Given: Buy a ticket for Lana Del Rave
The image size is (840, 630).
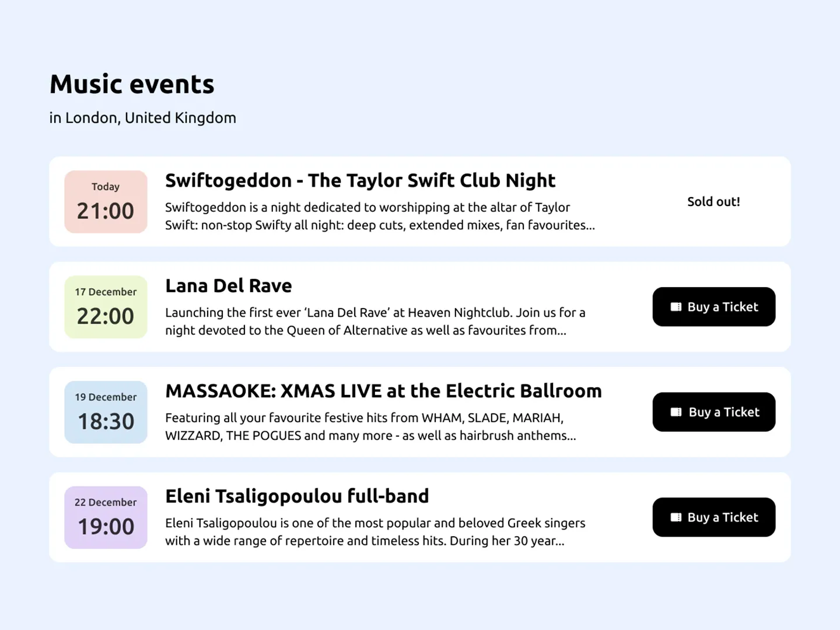Looking at the screenshot, I should tap(713, 306).
